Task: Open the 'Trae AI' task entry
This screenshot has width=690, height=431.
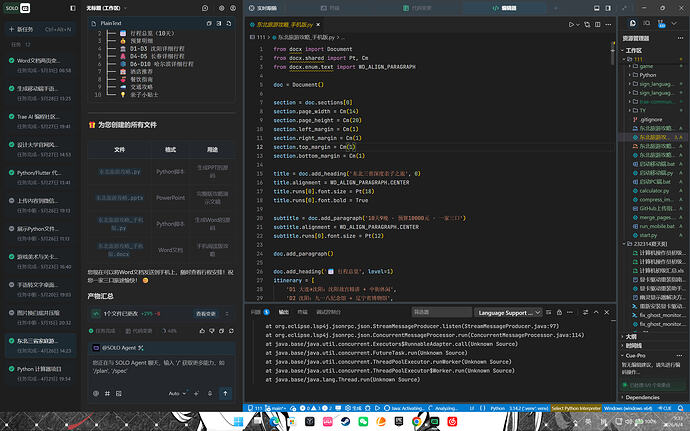Action: (x=40, y=121)
